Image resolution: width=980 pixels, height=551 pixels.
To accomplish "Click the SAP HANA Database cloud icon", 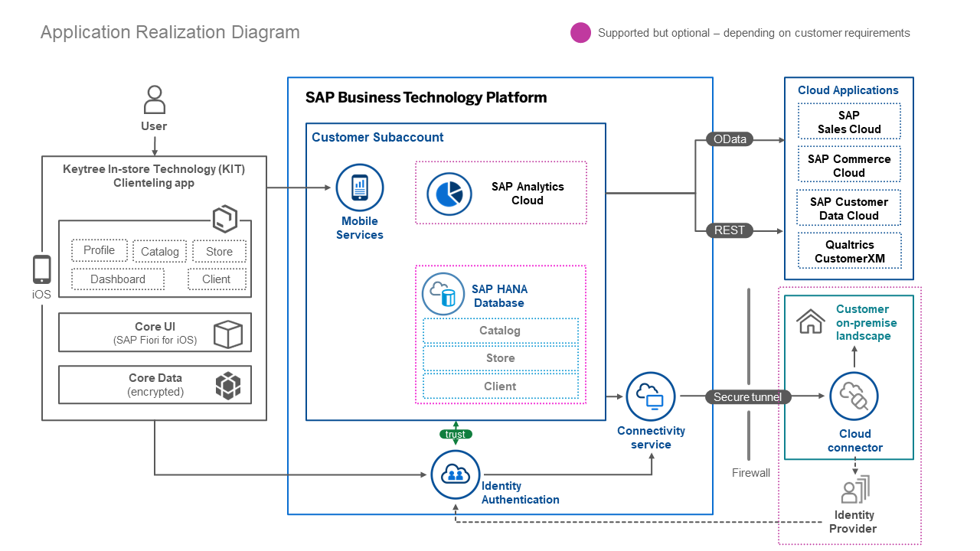I will point(443,294).
